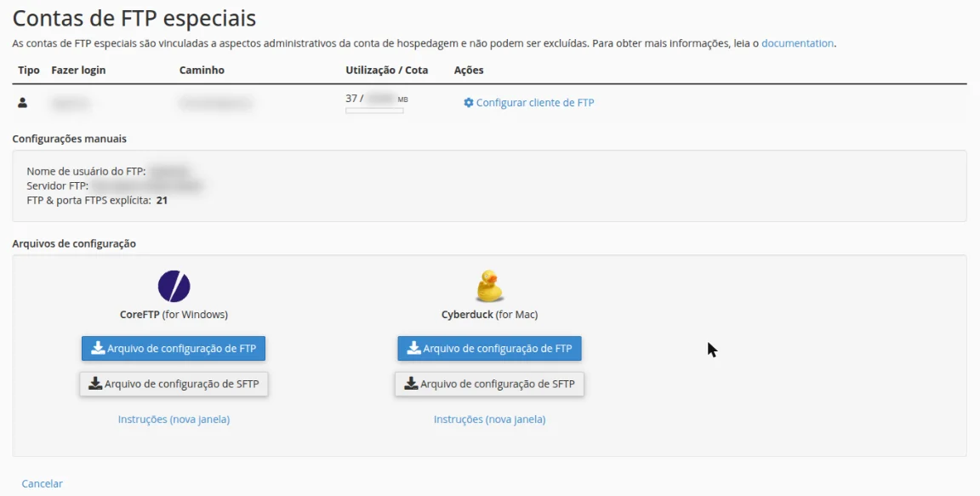
Task: Download Cyberduck SFTP configuration file
Action: pos(489,384)
